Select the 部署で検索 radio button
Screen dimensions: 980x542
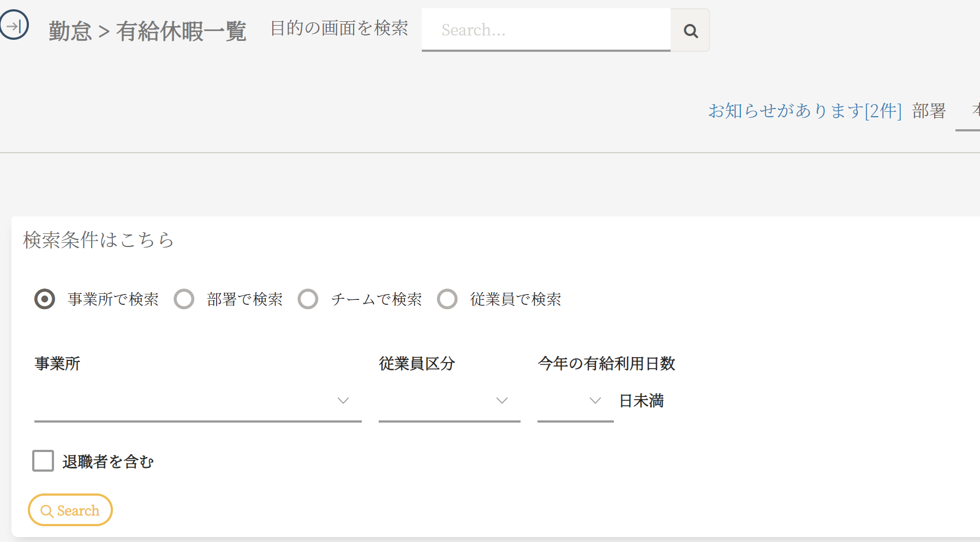[184, 299]
